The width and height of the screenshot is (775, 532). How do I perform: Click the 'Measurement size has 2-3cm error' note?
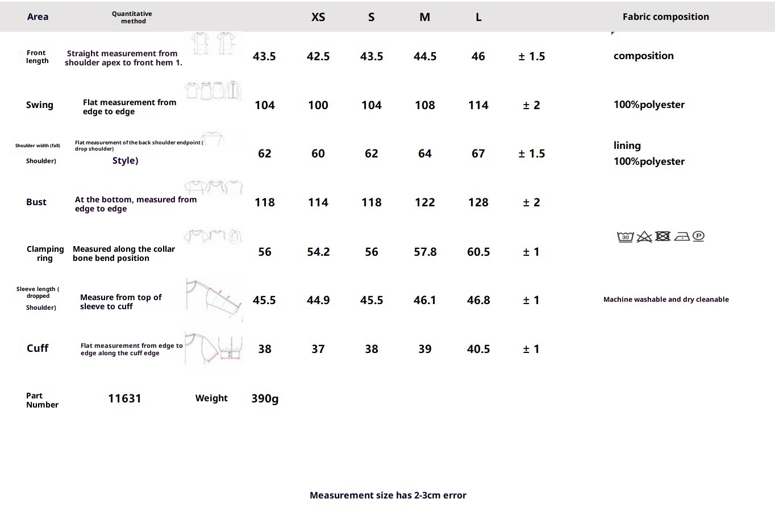coord(388,495)
